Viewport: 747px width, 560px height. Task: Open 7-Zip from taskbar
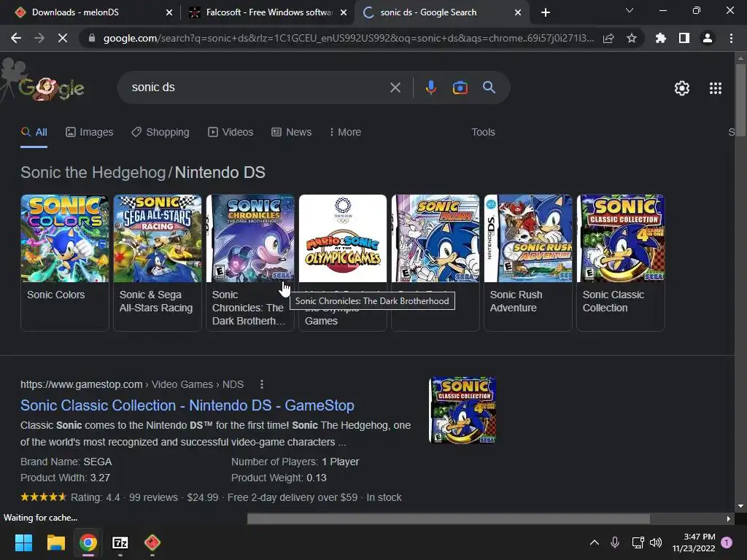click(120, 542)
